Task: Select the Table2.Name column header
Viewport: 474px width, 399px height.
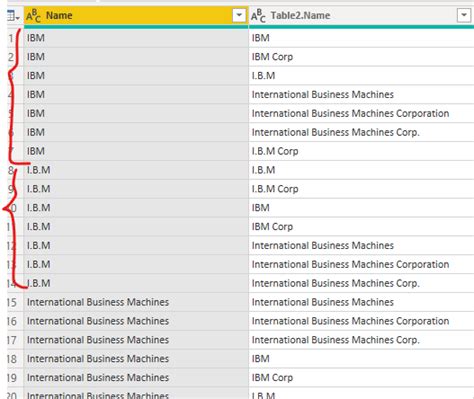Action: coord(361,15)
